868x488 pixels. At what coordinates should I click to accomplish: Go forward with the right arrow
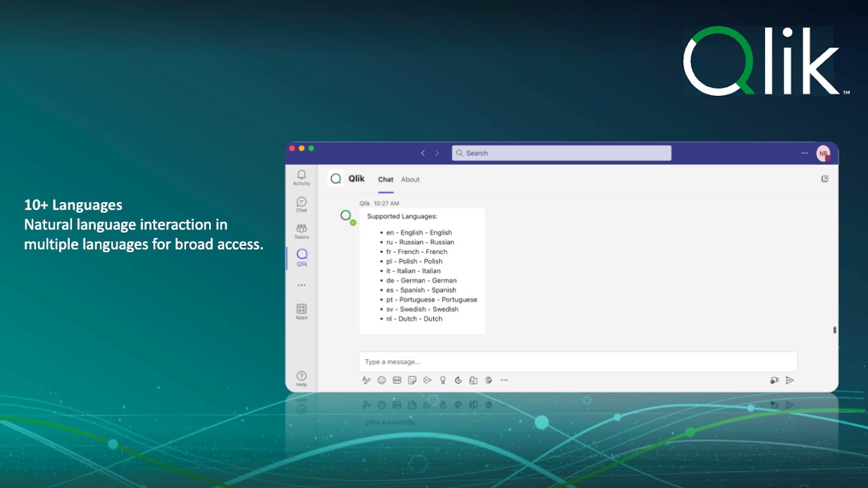[437, 153]
